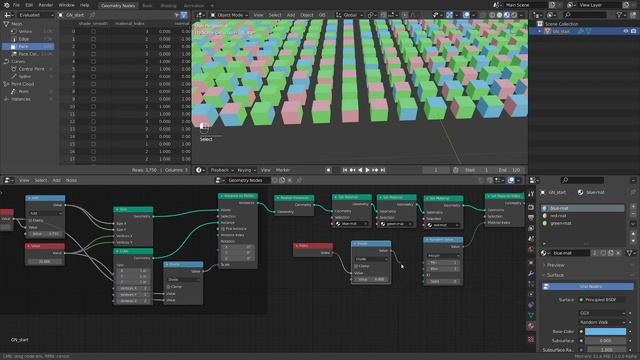Collapse the Surface panel
The image size is (640, 360).
[x=555, y=275]
